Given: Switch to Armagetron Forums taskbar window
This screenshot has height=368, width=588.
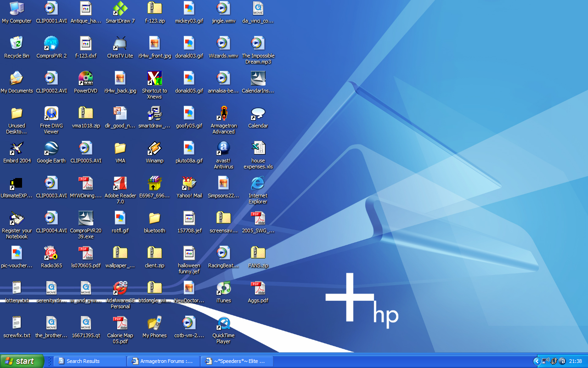Looking at the screenshot, I should tap(164, 361).
